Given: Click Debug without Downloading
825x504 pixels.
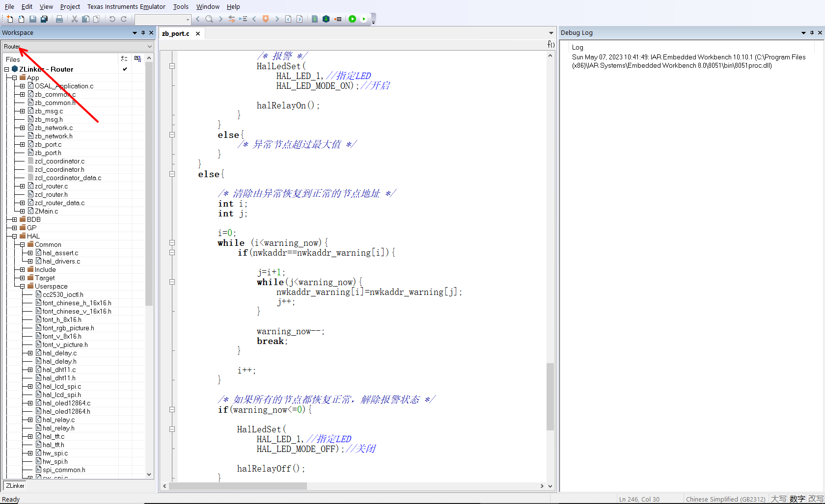Looking at the screenshot, I should point(364,19).
